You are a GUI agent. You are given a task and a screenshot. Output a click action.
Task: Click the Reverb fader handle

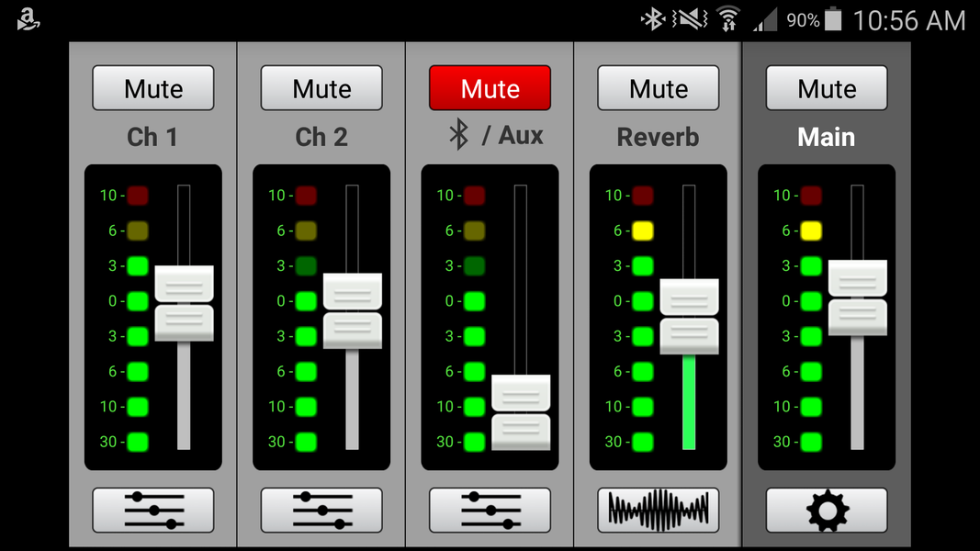[x=689, y=317]
